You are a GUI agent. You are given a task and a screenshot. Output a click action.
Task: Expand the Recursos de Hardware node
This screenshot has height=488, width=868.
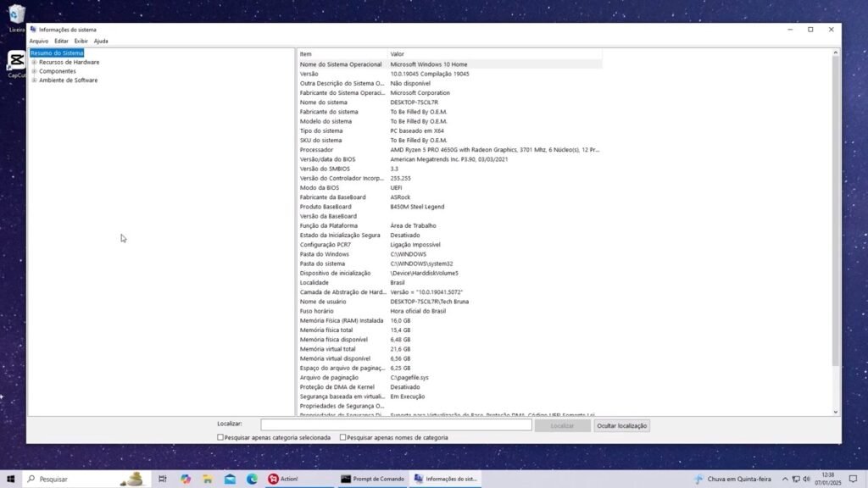pyautogui.click(x=34, y=62)
